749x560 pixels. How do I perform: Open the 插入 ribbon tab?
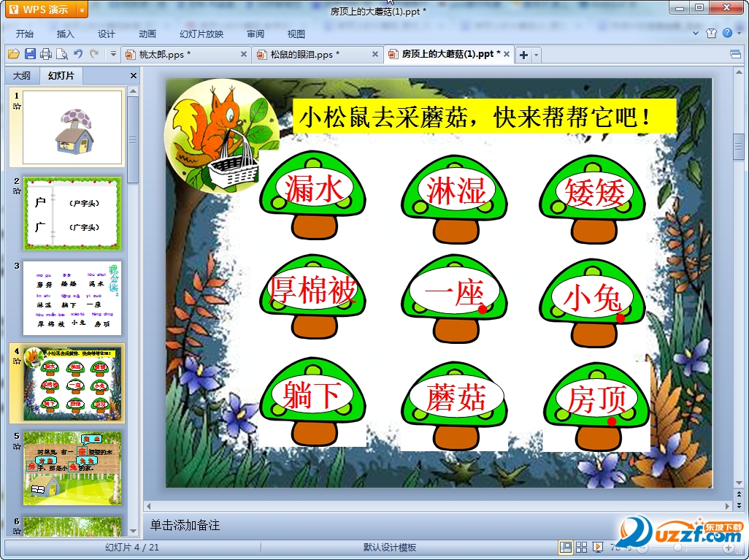click(66, 34)
